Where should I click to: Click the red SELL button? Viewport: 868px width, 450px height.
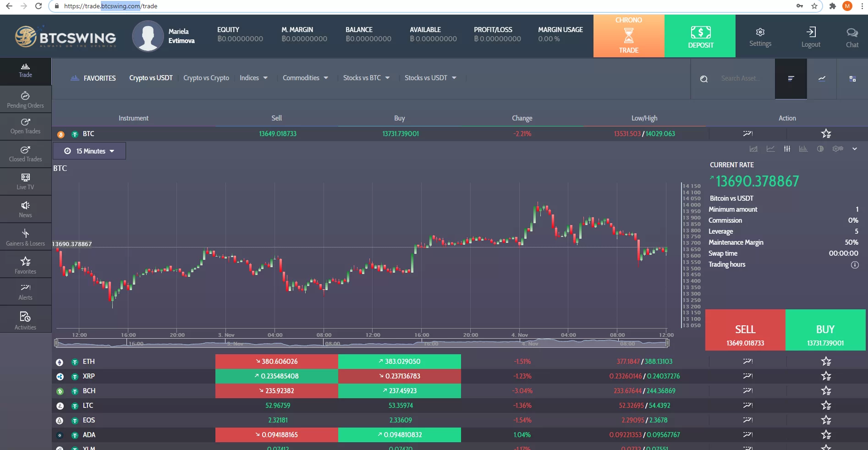[745, 330]
